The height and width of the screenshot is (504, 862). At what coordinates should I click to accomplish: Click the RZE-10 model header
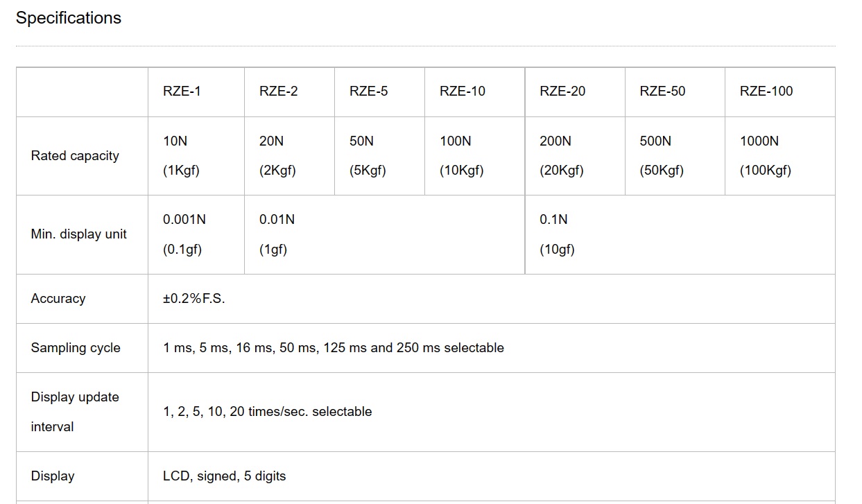(463, 92)
